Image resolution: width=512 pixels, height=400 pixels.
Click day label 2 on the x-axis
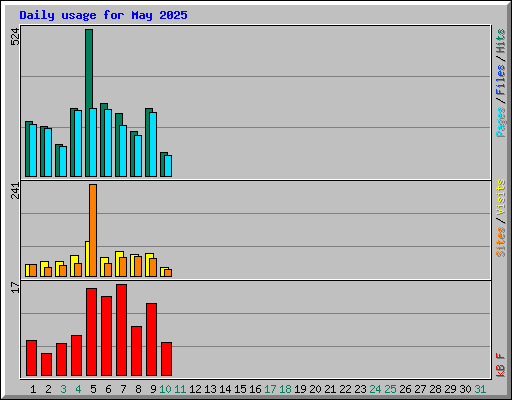point(48,389)
